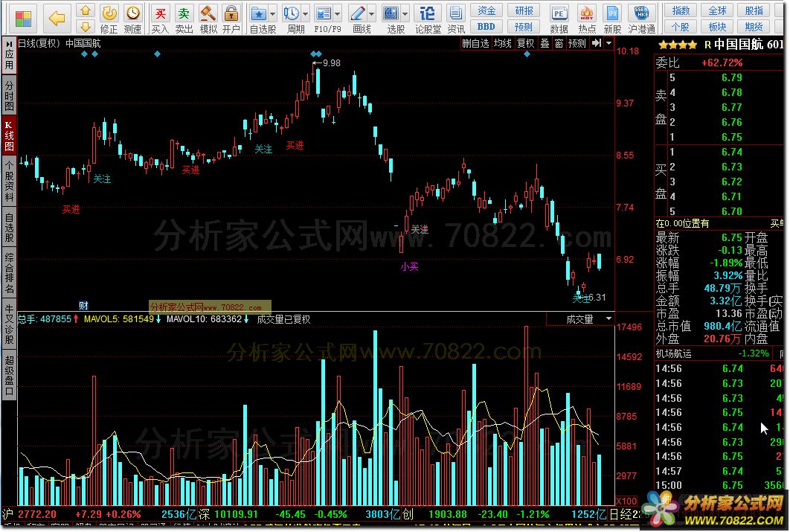Expand the 自选股 dropdown arrow
The height and width of the screenshot is (532, 790).
click(272, 13)
